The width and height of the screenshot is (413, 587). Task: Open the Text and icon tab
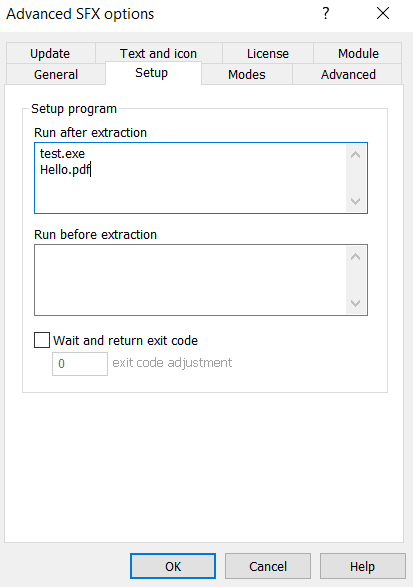[x=159, y=53]
